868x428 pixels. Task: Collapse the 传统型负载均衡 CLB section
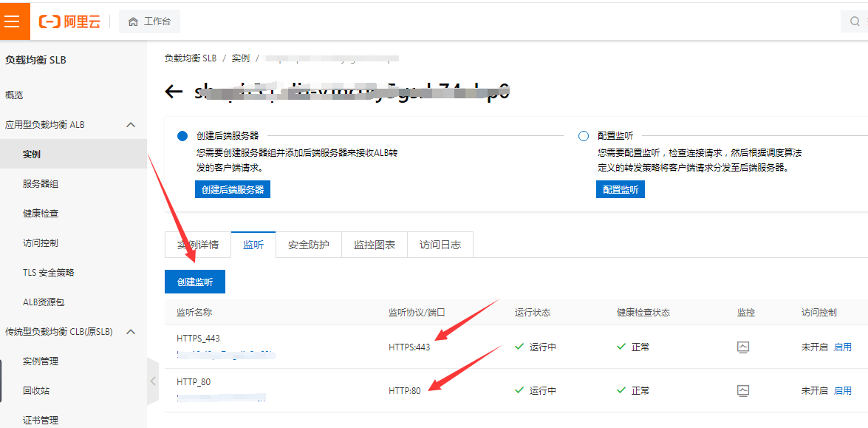tap(131, 332)
